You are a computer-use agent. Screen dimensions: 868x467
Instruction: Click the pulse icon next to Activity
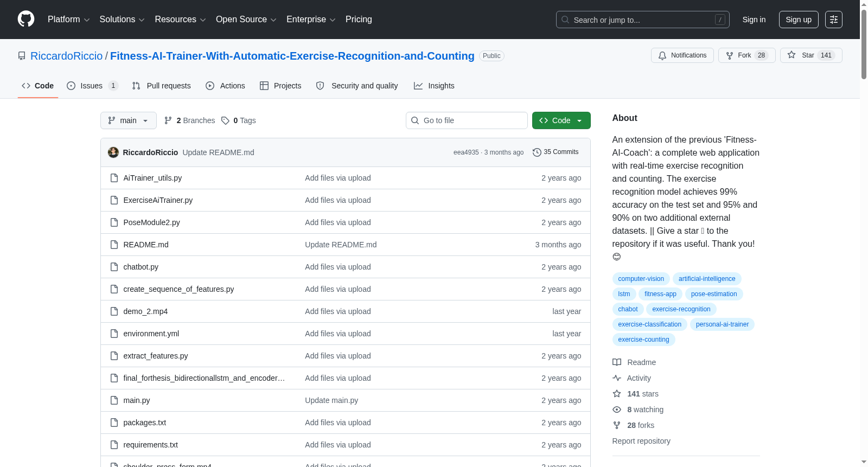[617, 378]
